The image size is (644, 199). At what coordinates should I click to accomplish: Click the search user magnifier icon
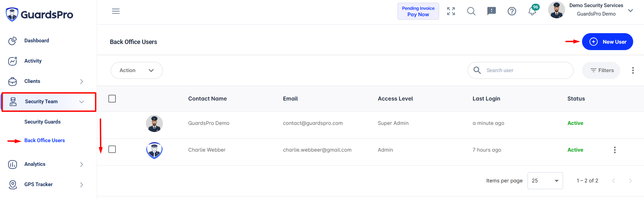[477, 70]
